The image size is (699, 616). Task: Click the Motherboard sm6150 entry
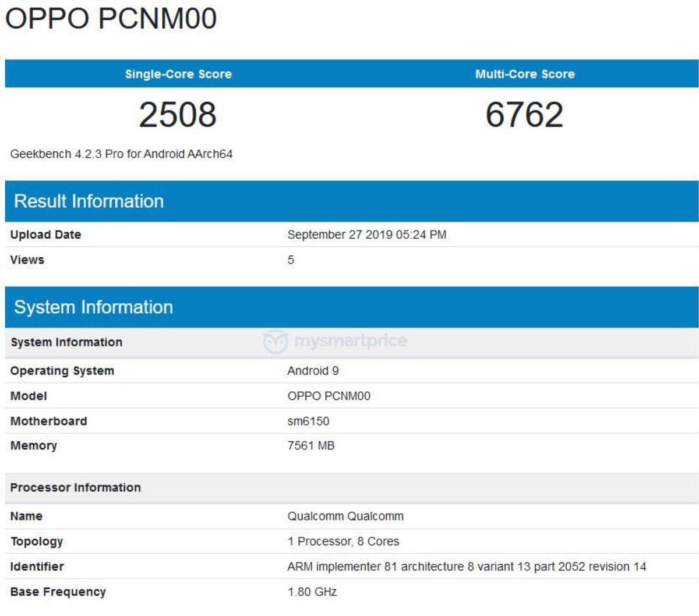coord(307,421)
